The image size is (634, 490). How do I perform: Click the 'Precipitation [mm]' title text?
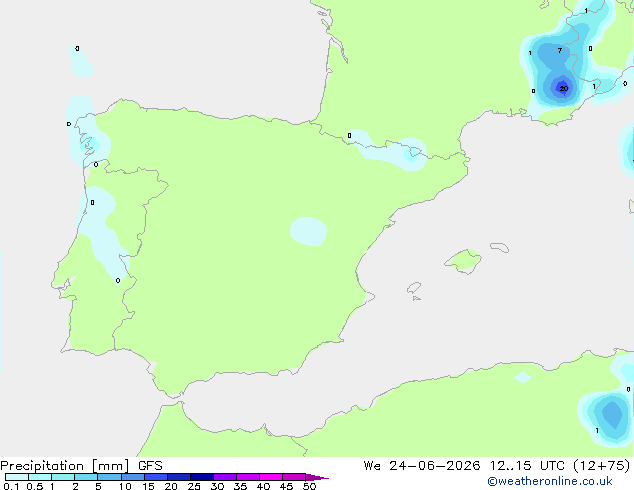click(65, 466)
